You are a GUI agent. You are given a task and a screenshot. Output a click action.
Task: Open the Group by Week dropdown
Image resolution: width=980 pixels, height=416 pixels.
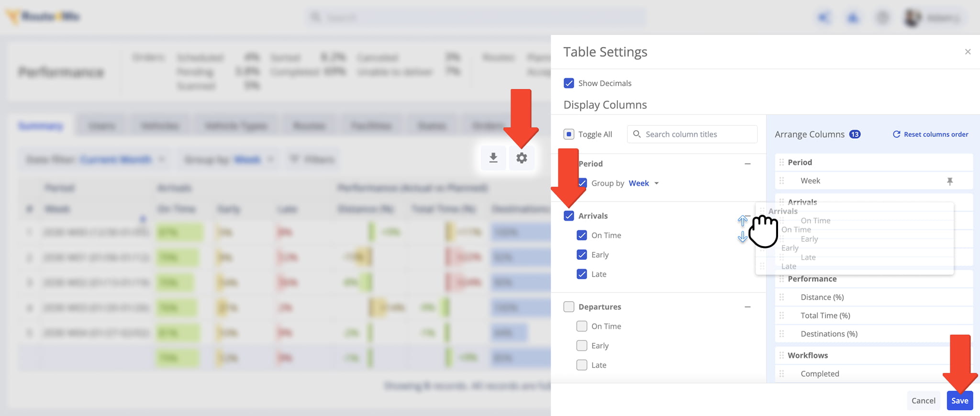(644, 183)
